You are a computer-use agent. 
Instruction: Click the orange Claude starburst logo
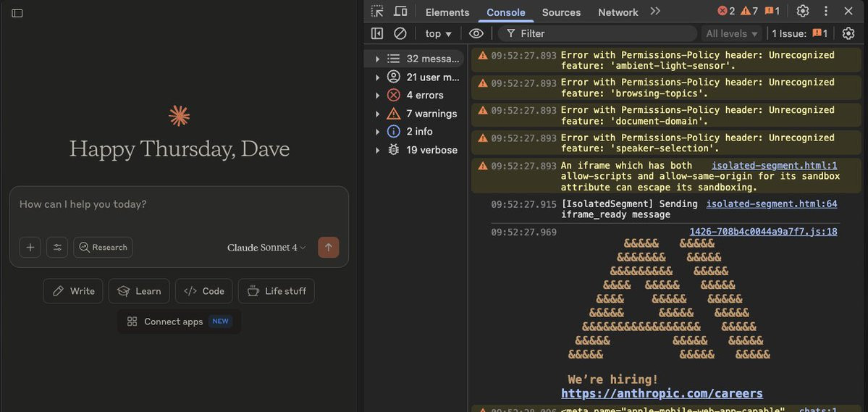pyautogui.click(x=180, y=116)
